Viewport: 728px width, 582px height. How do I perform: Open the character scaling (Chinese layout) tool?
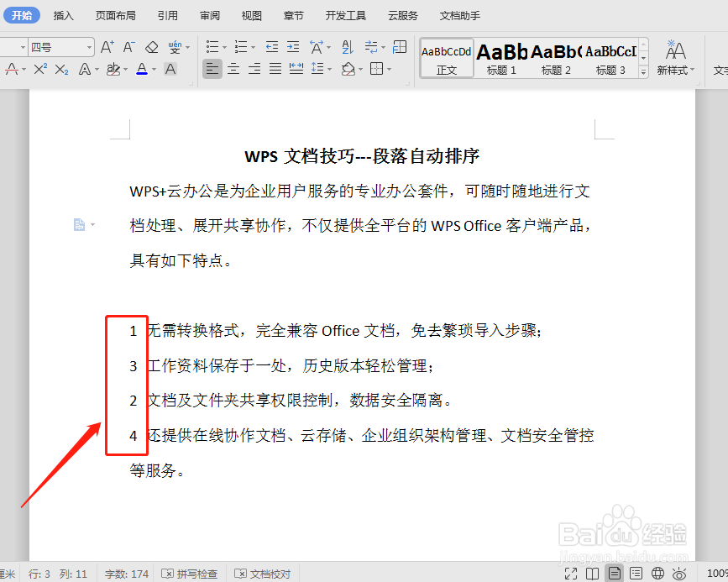[x=317, y=47]
